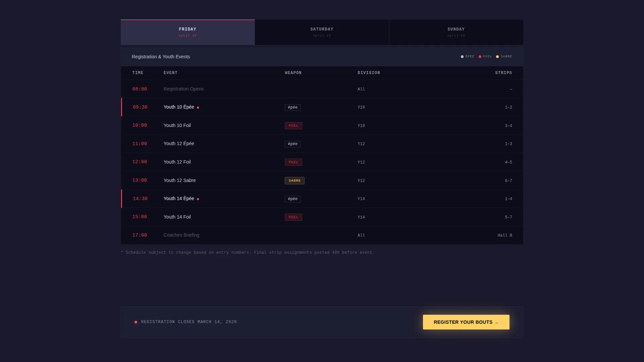Click the Foil legend dot
This screenshot has height=362, width=644.
pos(480,57)
